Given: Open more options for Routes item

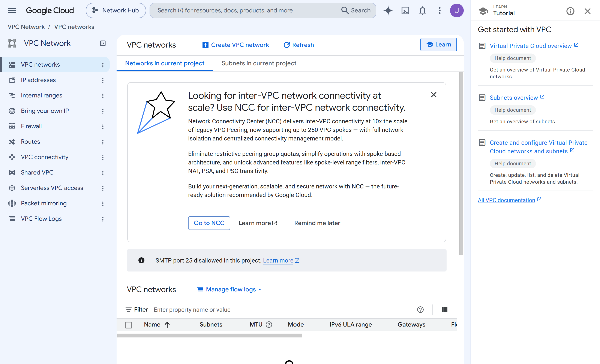Looking at the screenshot, I should (x=103, y=142).
